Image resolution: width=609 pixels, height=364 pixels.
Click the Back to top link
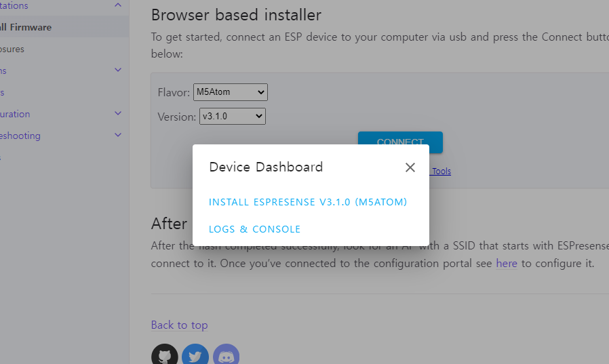click(180, 325)
